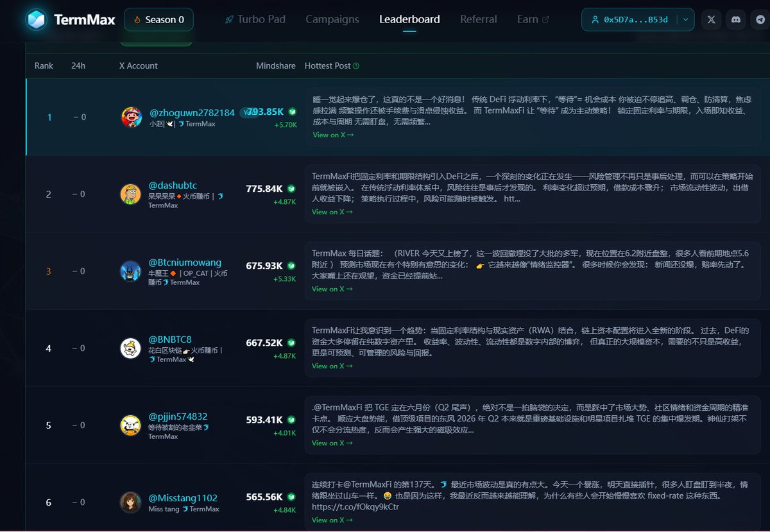Click the X Account column header

(139, 65)
